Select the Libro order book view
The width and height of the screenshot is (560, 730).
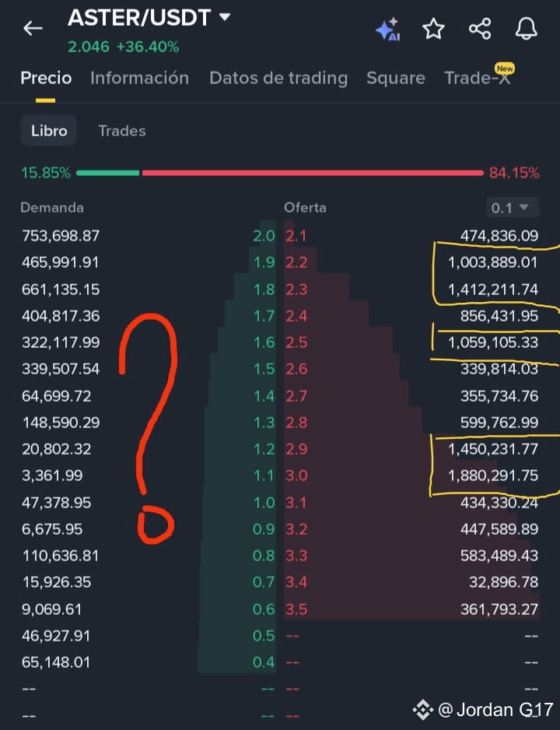[x=49, y=131]
